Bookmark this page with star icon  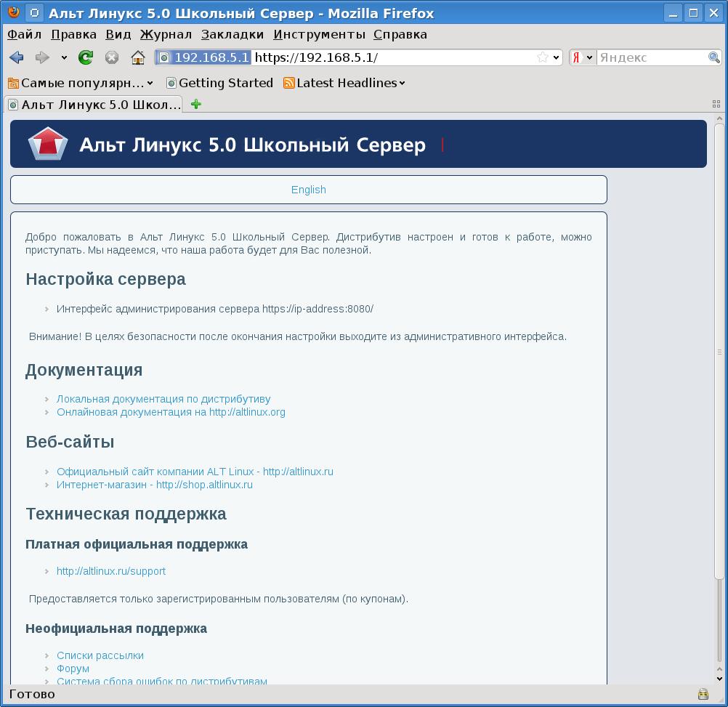click(543, 57)
